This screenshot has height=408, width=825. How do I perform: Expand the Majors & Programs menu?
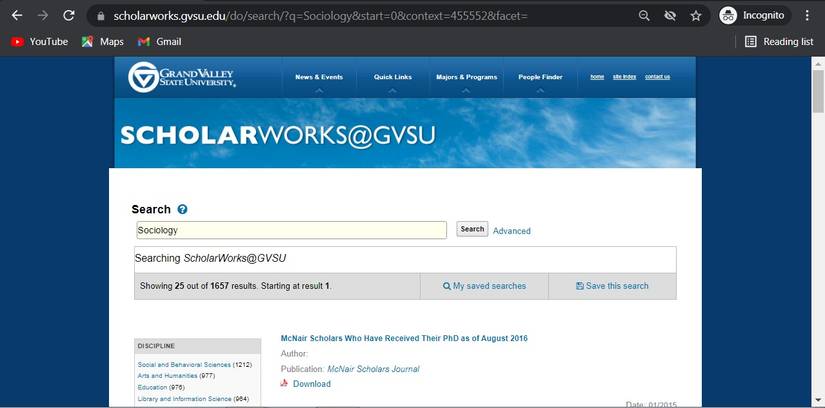coord(466,77)
